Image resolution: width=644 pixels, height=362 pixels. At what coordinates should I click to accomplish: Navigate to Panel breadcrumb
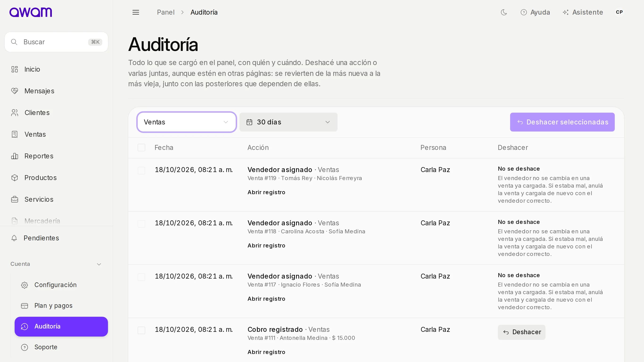point(166,12)
